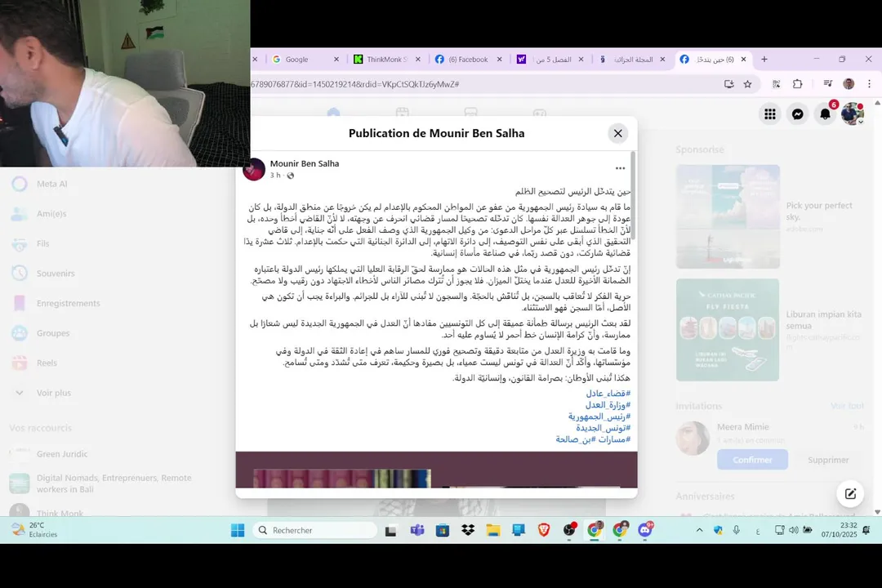Open the Windows Start menu
The height and width of the screenshot is (588, 882).
pyautogui.click(x=238, y=530)
